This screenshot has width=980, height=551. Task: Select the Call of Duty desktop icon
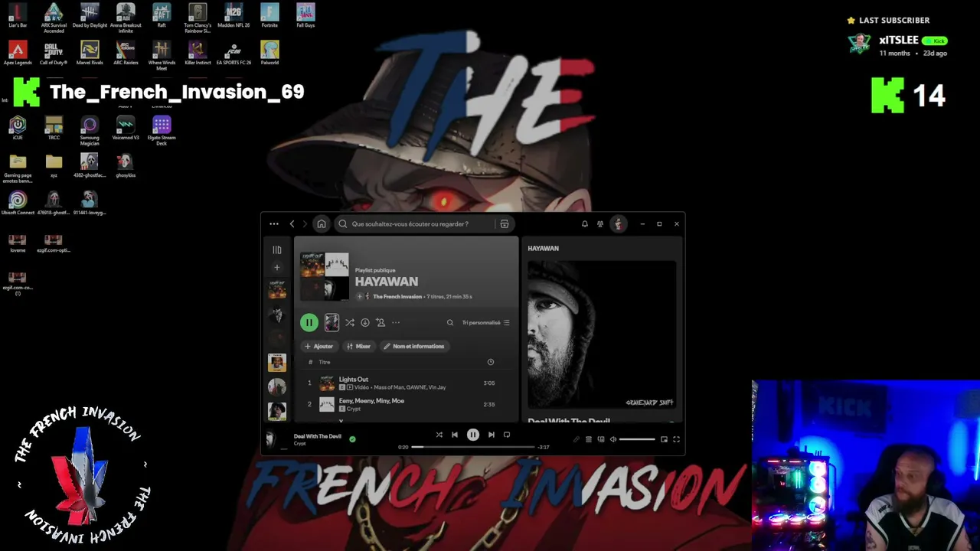[54, 54]
